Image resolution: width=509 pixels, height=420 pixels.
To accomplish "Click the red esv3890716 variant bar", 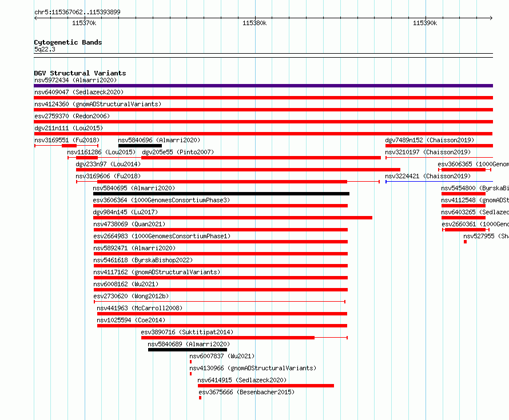I will [x=228, y=338].
